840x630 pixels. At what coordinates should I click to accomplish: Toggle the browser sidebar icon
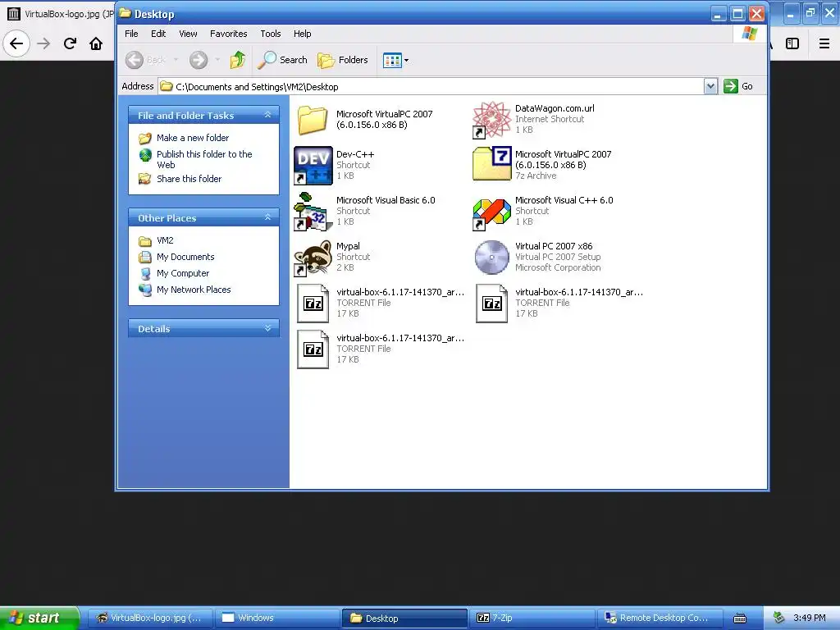tap(792, 43)
